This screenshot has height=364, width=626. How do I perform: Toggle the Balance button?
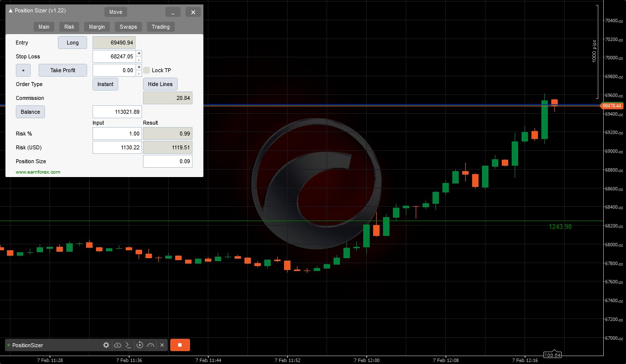(30, 112)
